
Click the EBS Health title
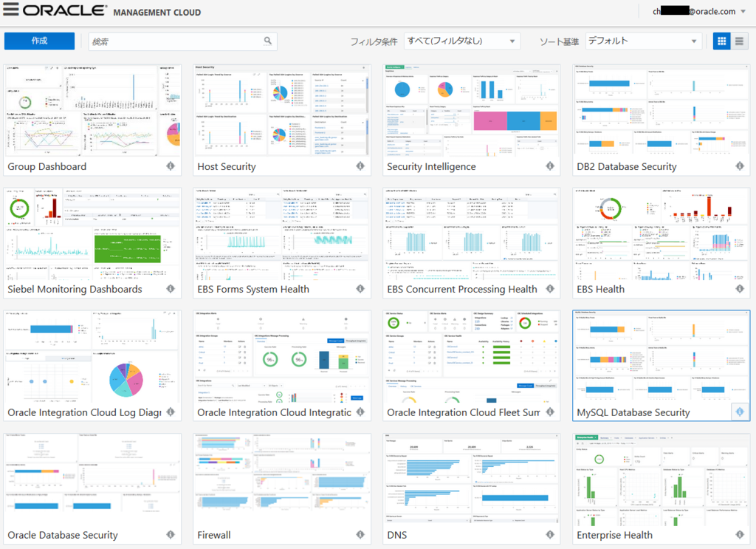coord(600,289)
